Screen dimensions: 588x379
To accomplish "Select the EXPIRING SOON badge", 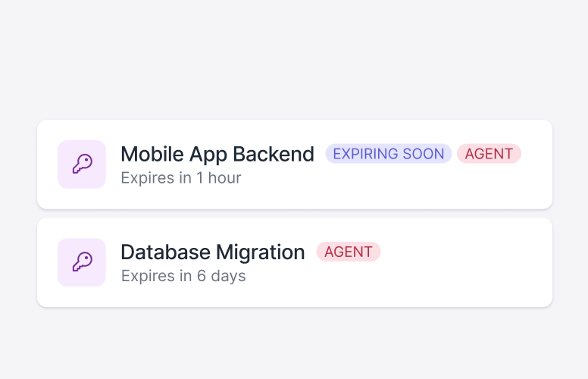I will point(389,154).
